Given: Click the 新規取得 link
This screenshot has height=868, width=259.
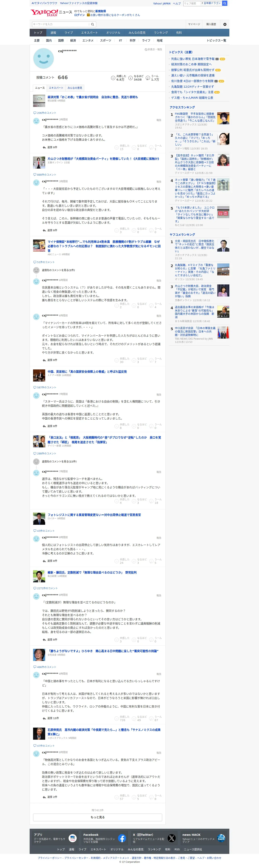Looking at the screenshot, I should 100,11.
